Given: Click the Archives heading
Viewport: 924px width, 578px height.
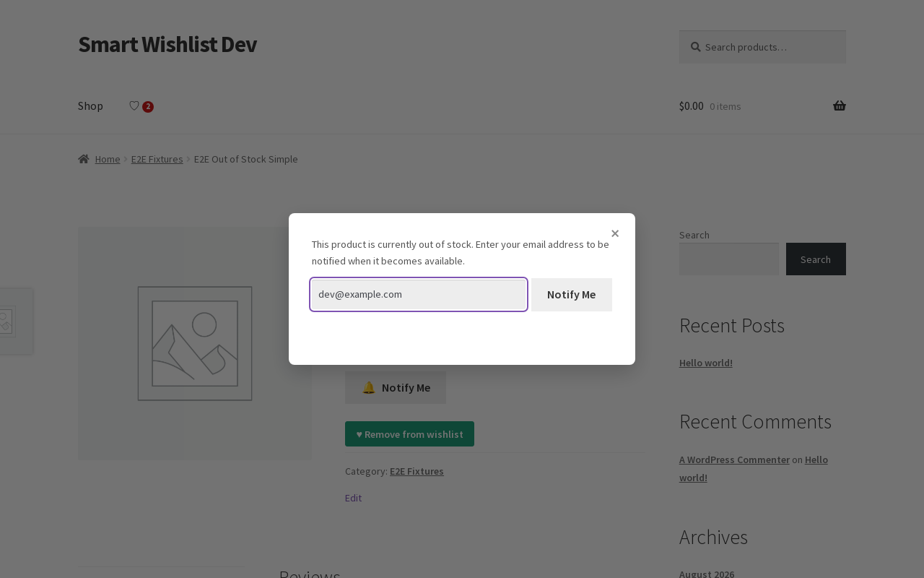Looking at the screenshot, I should 713,538.
